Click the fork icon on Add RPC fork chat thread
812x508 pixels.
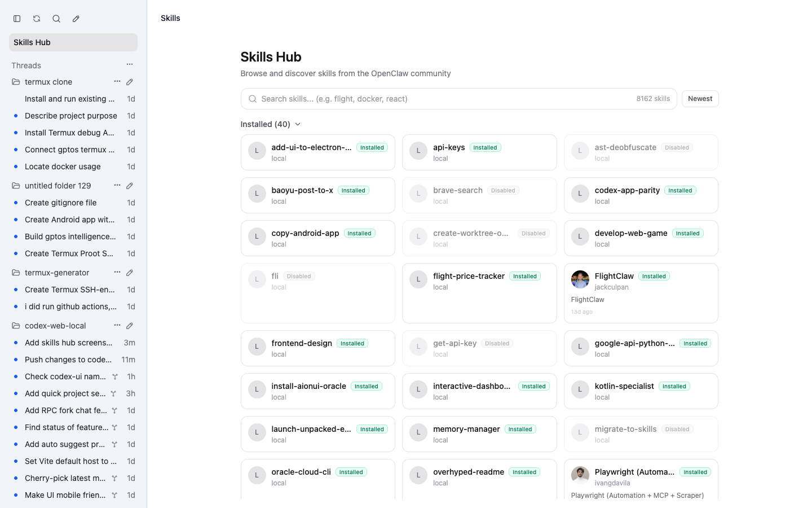pos(114,410)
